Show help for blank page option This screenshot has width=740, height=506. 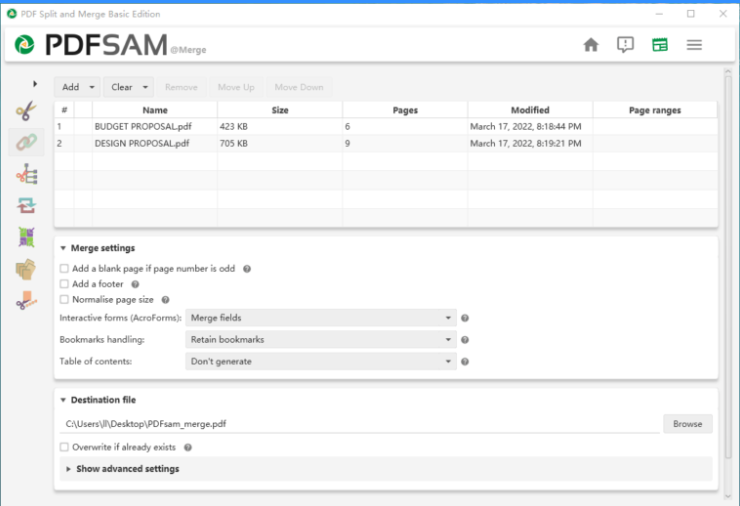tap(247, 269)
